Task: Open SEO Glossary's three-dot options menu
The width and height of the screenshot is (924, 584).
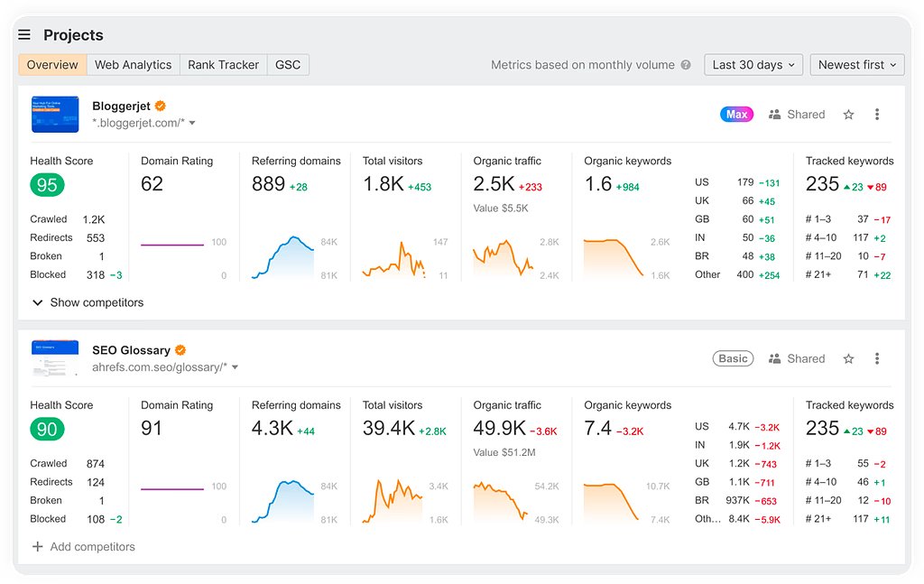Action: [x=877, y=358]
